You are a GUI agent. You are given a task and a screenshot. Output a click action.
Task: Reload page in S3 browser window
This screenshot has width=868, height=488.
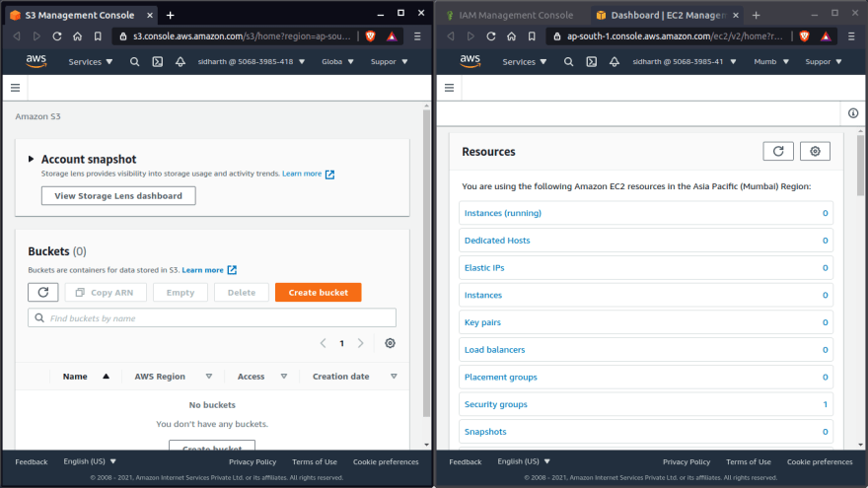57,36
